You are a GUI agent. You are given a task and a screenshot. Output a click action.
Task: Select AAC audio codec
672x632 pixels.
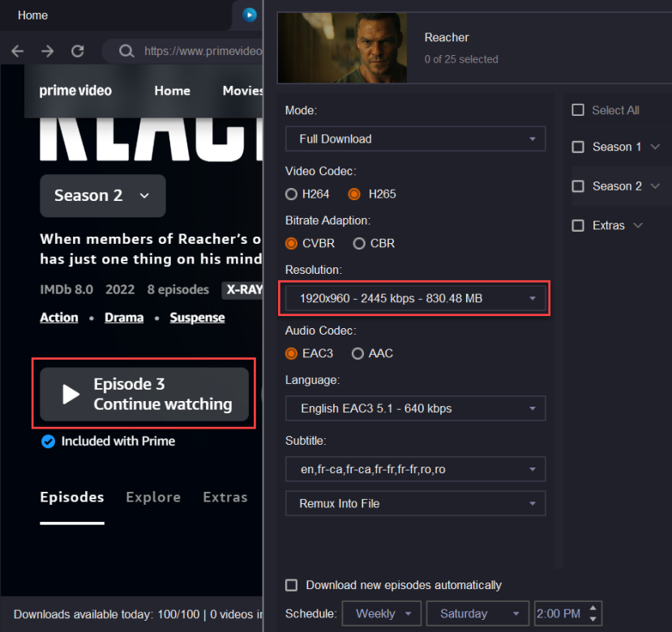click(357, 353)
